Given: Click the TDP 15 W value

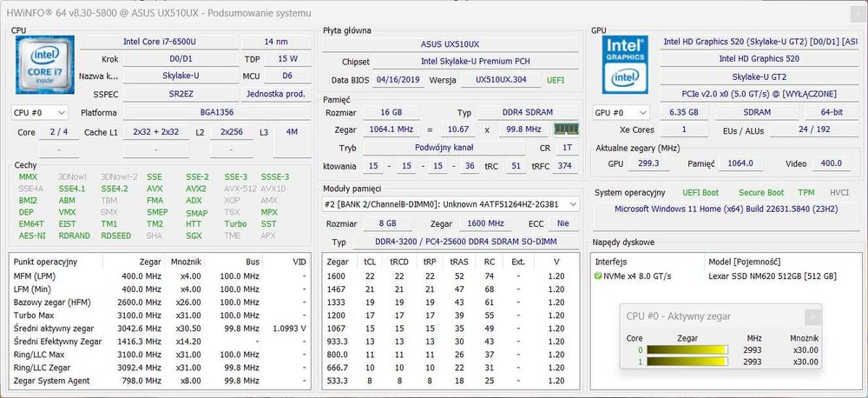Looking at the screenshot, I should point(288,59).
